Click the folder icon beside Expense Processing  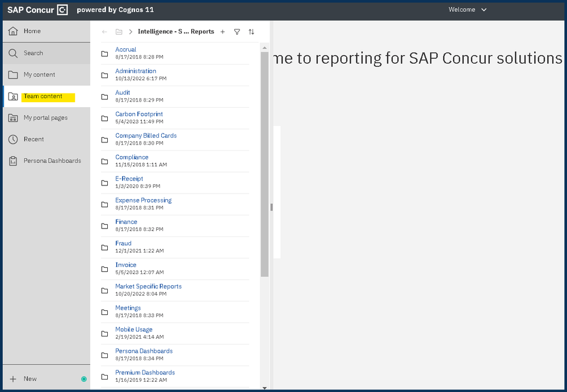point(104,204)
